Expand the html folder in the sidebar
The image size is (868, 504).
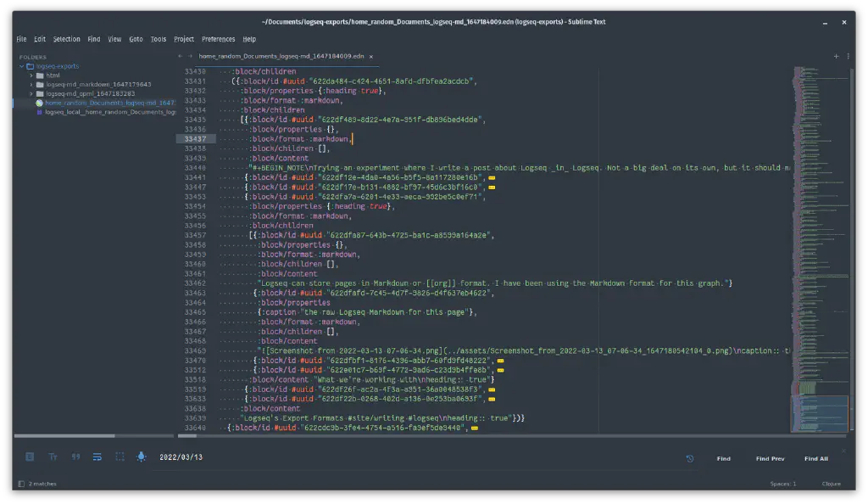31,75
